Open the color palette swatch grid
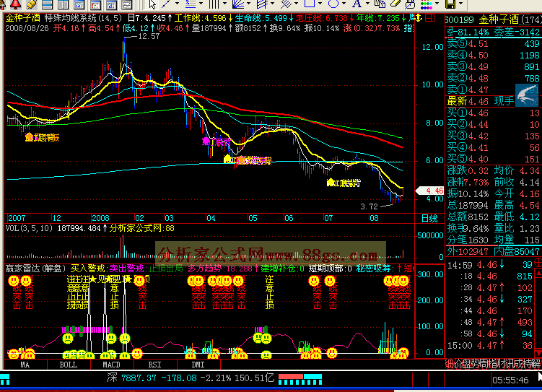Screen dimensions: 542x392 pos(427,4)
